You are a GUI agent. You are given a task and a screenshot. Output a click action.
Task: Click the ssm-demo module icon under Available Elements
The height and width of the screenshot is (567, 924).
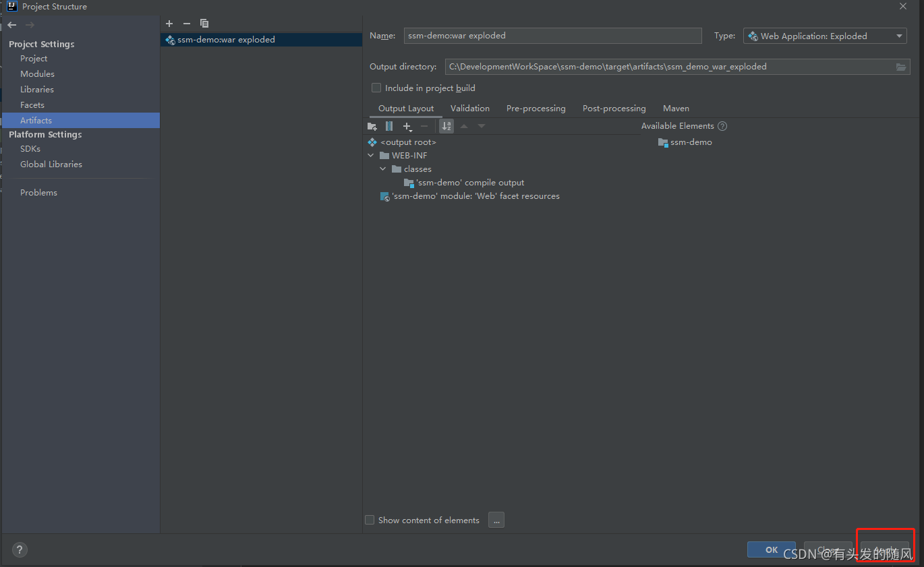coord(663,142)
